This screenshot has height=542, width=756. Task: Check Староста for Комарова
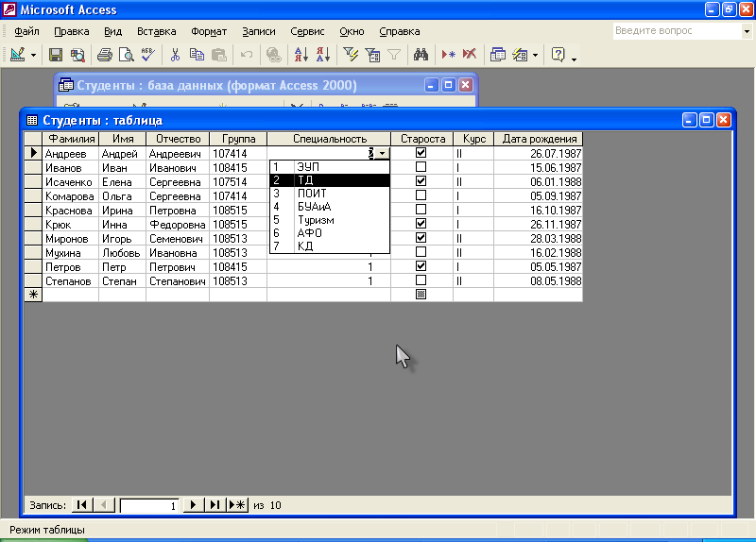tap(421, 195)
